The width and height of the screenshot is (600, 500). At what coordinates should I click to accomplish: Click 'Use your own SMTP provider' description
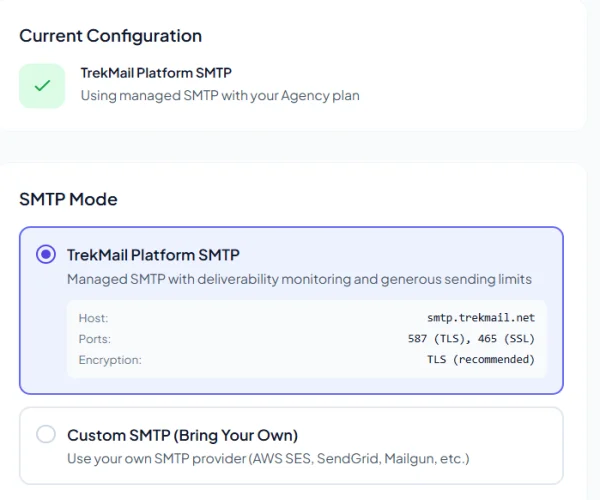268,458
